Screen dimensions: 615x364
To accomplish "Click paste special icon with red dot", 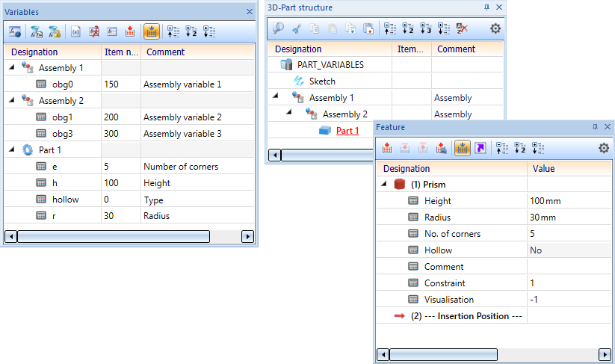I will 368,28.
